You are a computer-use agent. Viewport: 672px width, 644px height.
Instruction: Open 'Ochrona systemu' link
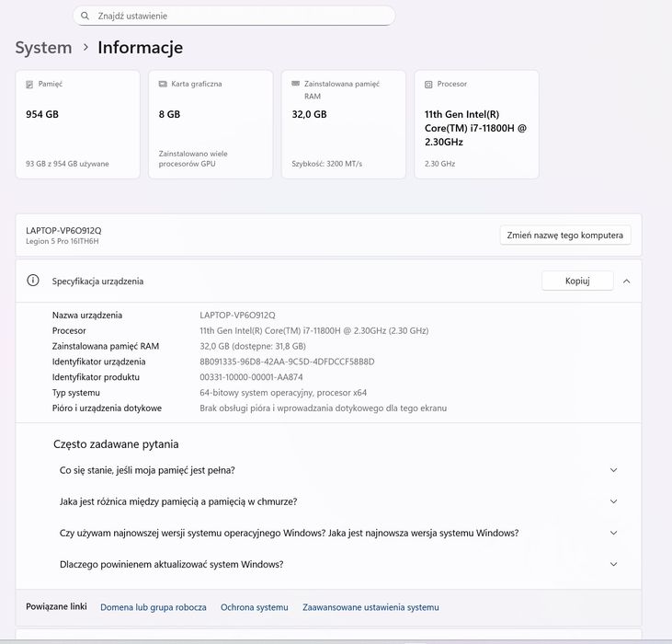pos(254,607)
